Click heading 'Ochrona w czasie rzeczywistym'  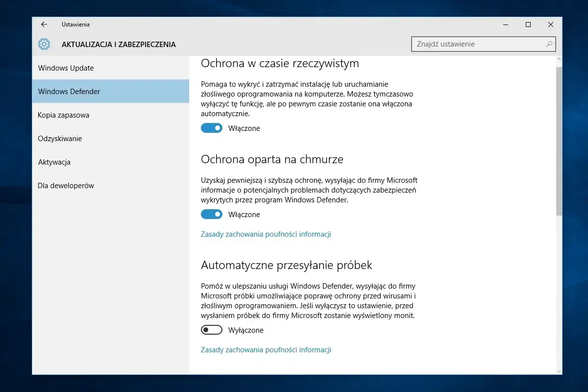tap(280, 63)
